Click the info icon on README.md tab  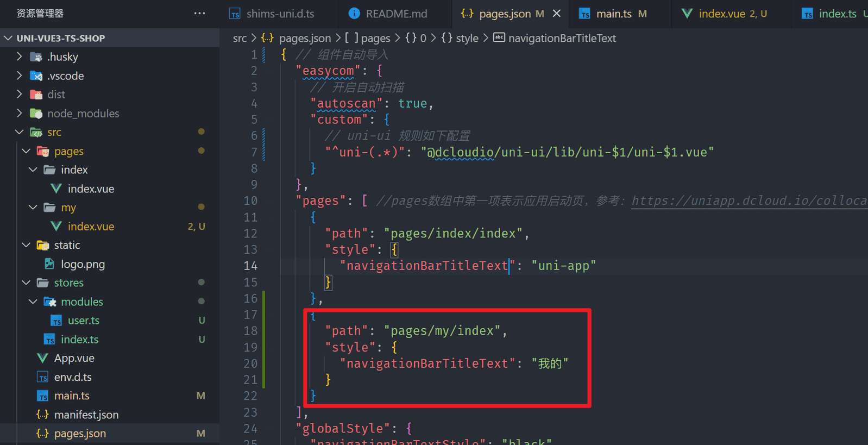[354, 14]
